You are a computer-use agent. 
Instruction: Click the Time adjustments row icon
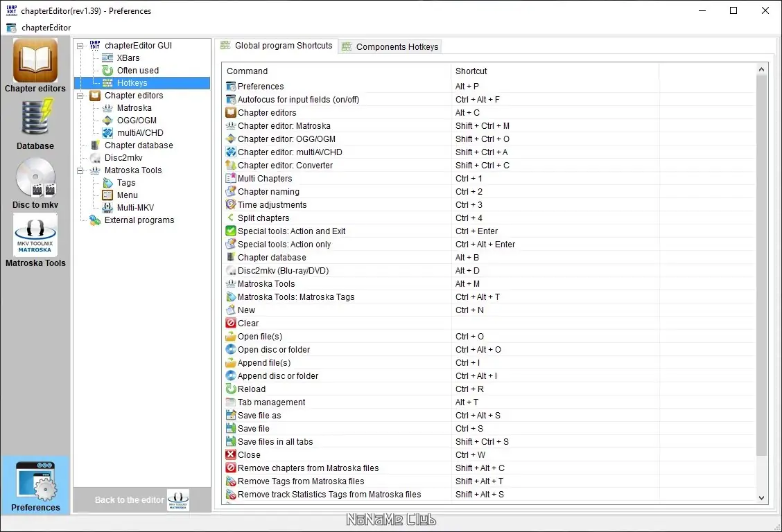230,204
